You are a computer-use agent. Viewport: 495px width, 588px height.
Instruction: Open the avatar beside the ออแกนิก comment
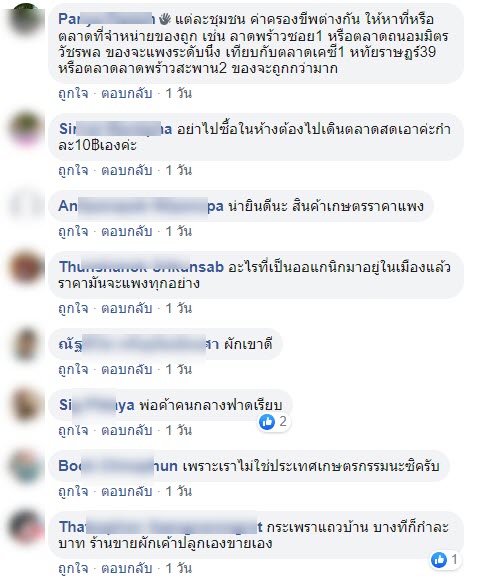pyautogui.click(x=26, y=267)
